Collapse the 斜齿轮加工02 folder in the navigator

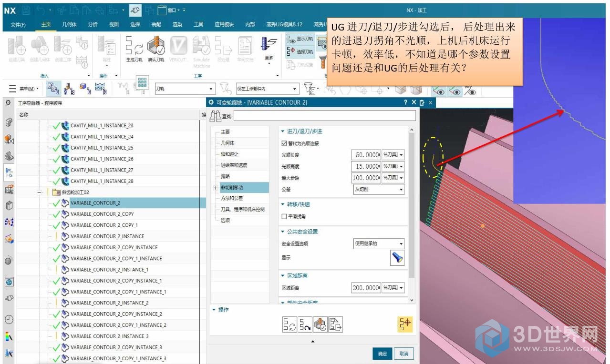point(40,192)
